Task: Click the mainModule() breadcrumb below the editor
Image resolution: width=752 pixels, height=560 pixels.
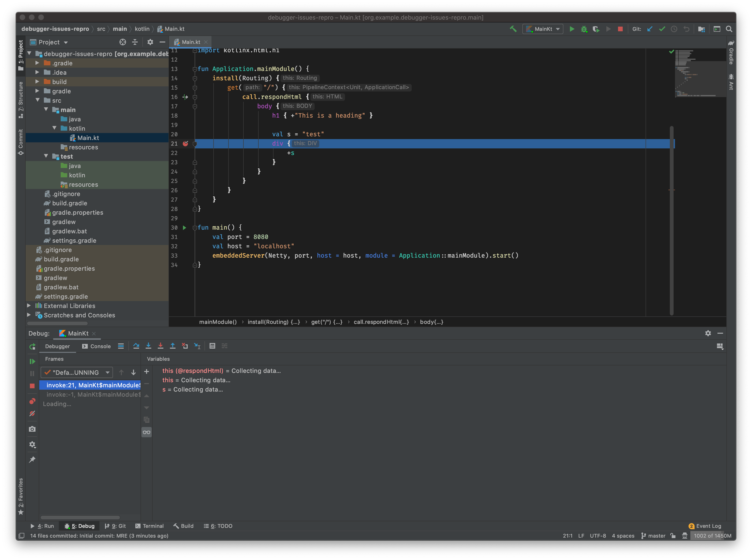Action: (x=218, y=322)
